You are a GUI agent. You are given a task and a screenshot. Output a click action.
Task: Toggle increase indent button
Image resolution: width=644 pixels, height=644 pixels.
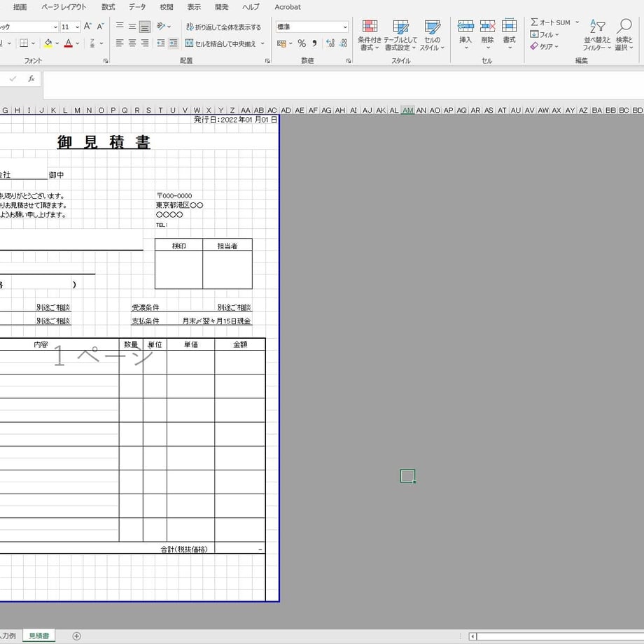(x=174, y=43)
